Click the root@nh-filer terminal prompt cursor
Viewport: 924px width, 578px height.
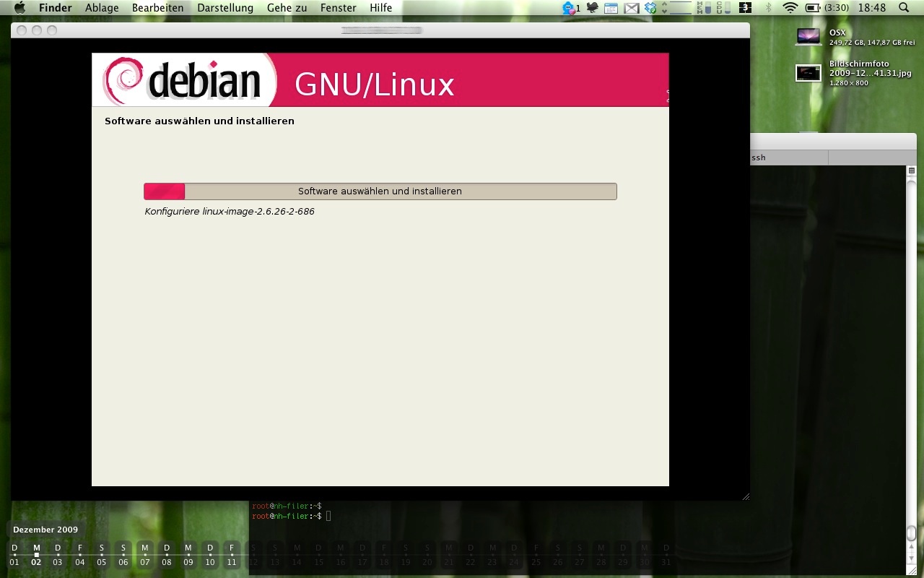point(328,516)
